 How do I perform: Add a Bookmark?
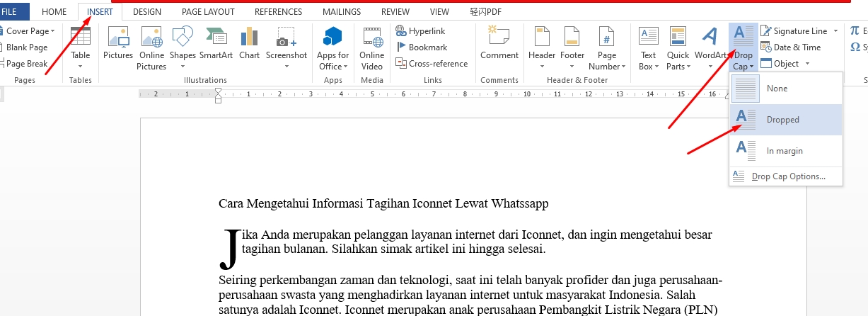422,47
